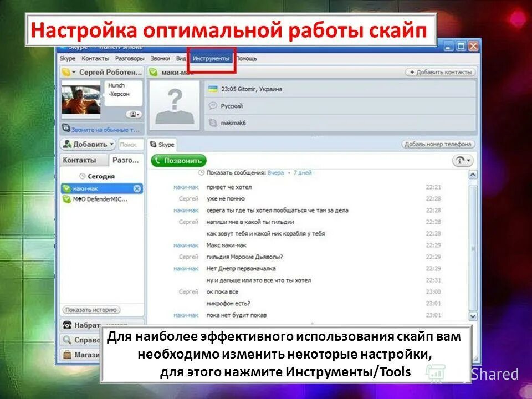Click the message 'пока нет будит покав'
The height and width of the screenshot is (399, 532).
pyautogui.click(x=237, y=315)
